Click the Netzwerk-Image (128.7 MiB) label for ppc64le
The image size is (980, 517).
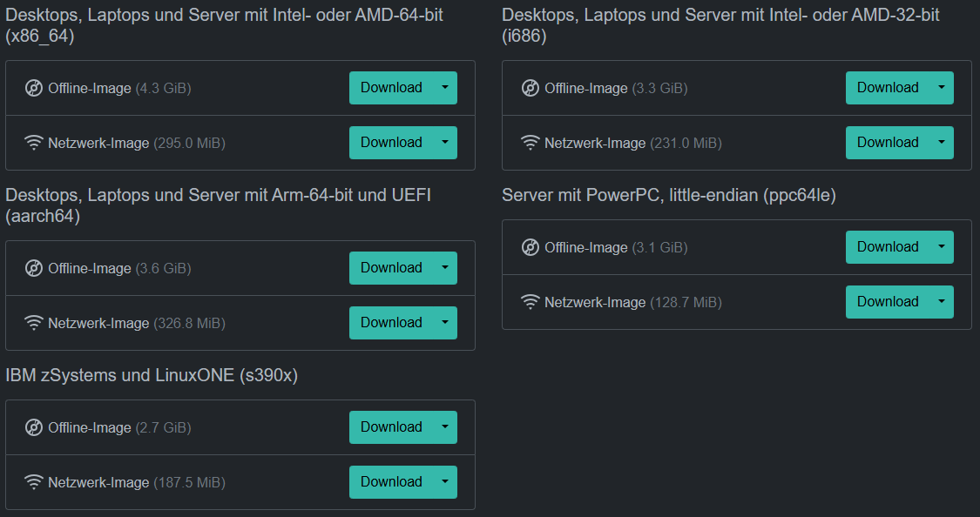633,302
